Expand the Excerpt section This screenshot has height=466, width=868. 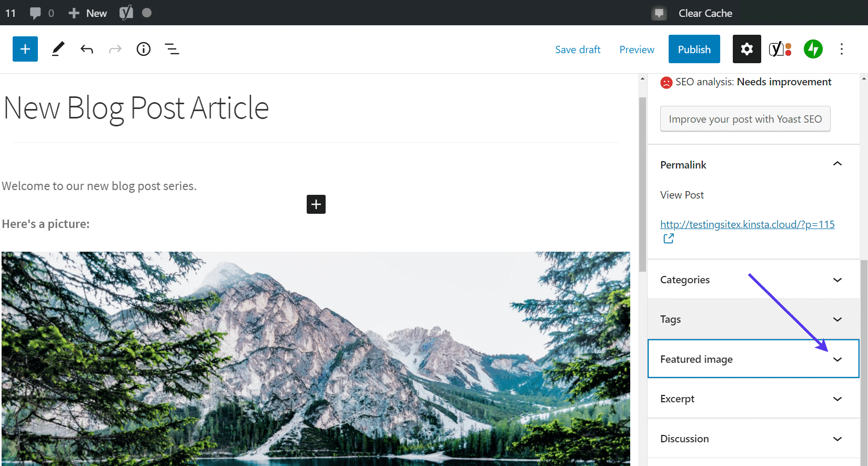(837, 399)
